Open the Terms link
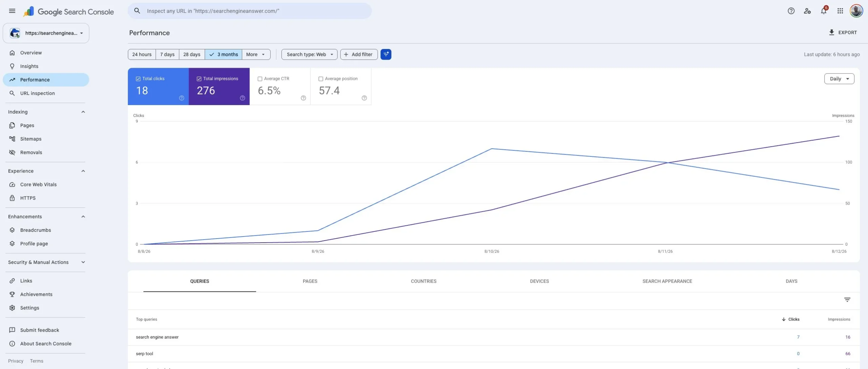Image resolution: width=868 pixels, height=369 pixels. (37, 361)
